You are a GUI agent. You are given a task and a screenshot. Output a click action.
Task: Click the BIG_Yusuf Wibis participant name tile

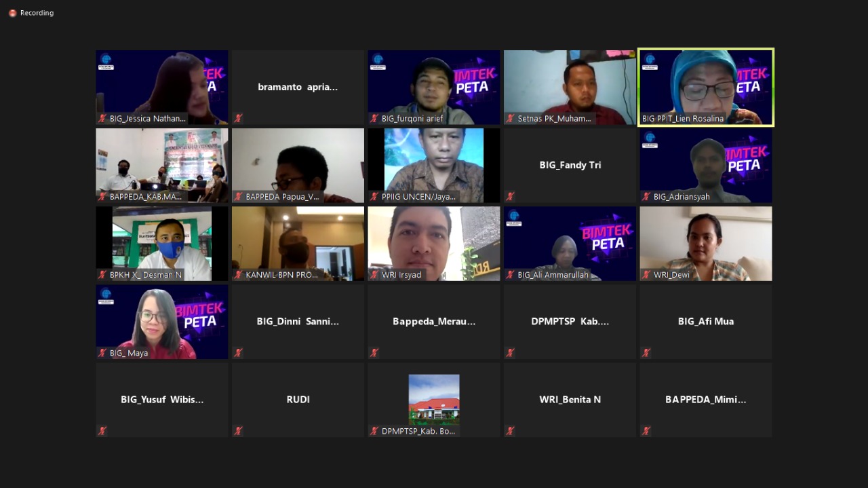[x=162, y=400]
